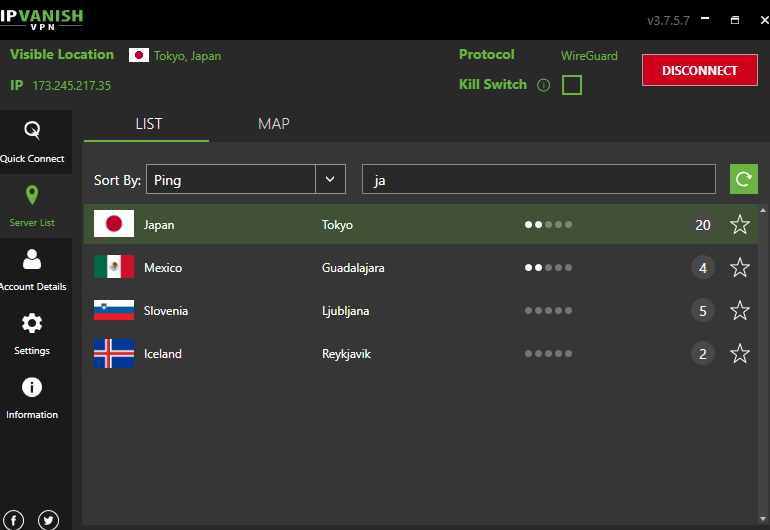Select the Iceland country name
This screenshot has width=770, height=530.
(x=163, y=354)
